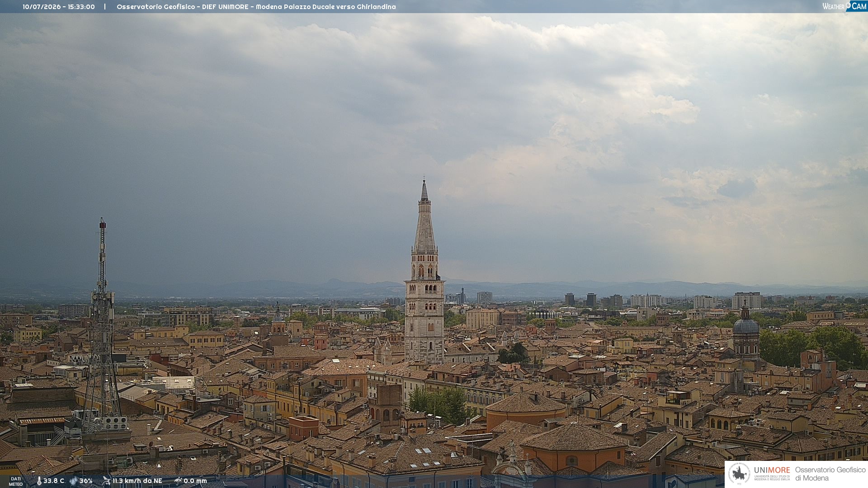Click the UNIMORE wordmark
This screenshot has height=488, width=868.
point(772,470)
